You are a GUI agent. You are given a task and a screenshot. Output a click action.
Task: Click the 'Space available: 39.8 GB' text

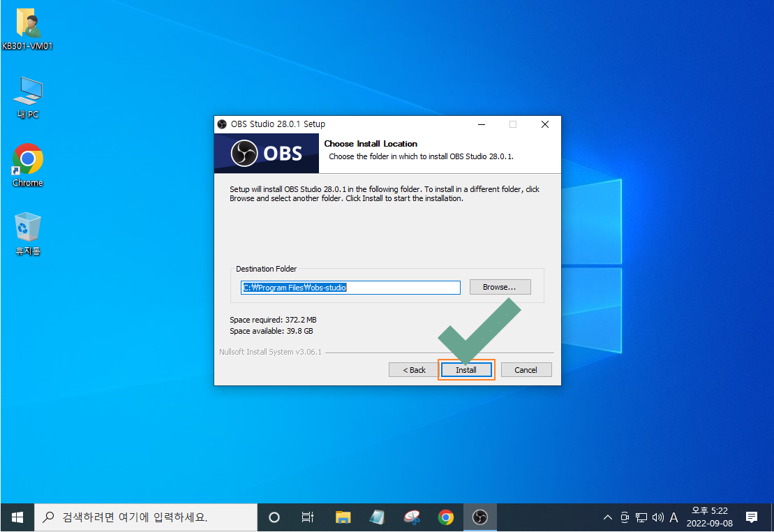(x=271, y=331)
